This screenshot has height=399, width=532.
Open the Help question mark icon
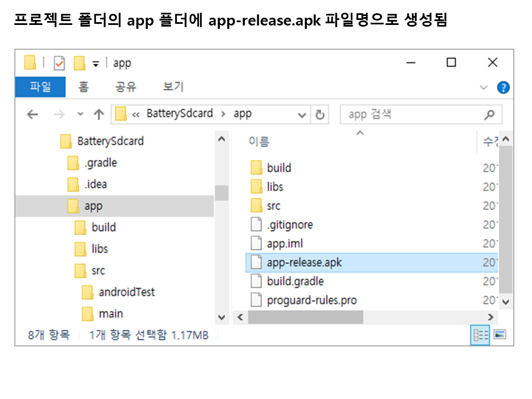click(503, 88)
